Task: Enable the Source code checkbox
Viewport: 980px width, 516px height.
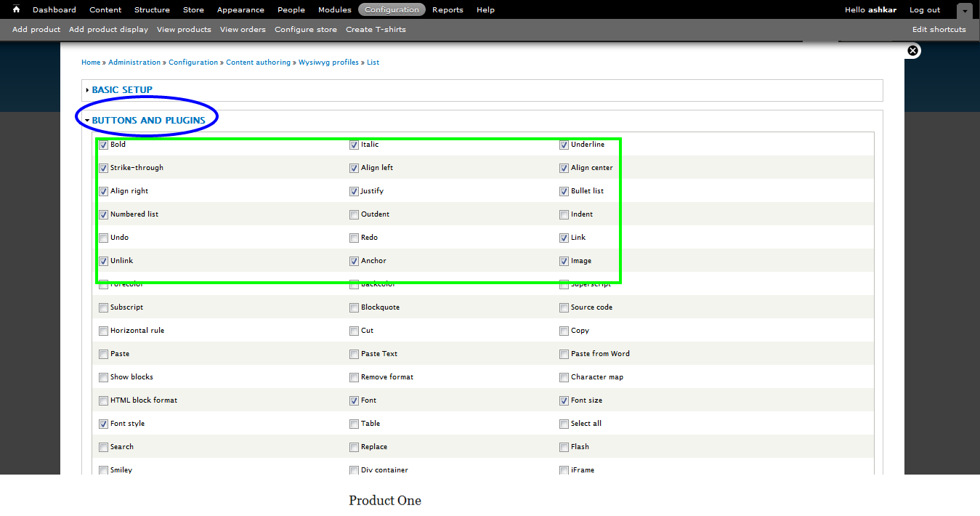Action: [564, 307]
